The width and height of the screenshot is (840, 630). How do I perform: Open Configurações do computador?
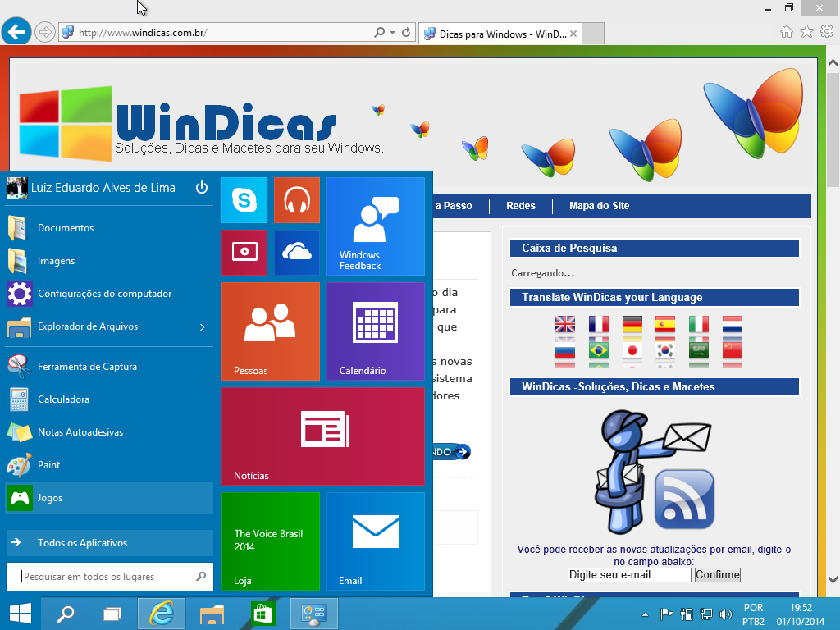pyautogui.click(x=109, y=294)
